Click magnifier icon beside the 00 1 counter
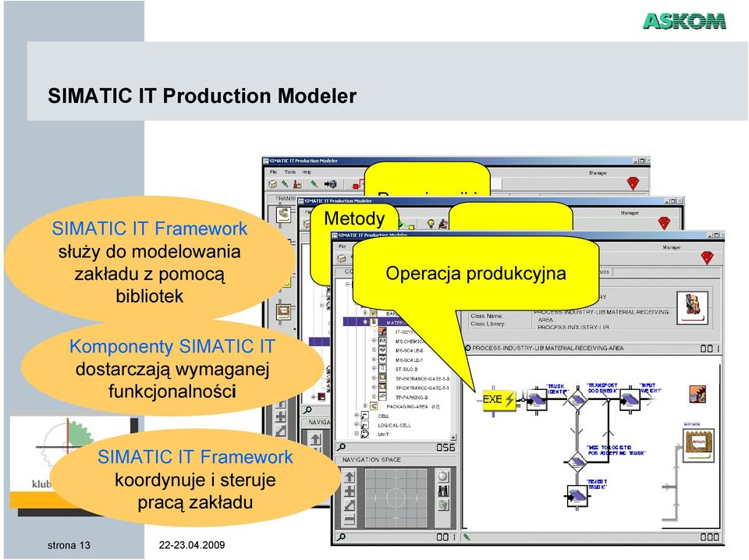Screen dimensions: 749x560 click(x=342, y=537)
